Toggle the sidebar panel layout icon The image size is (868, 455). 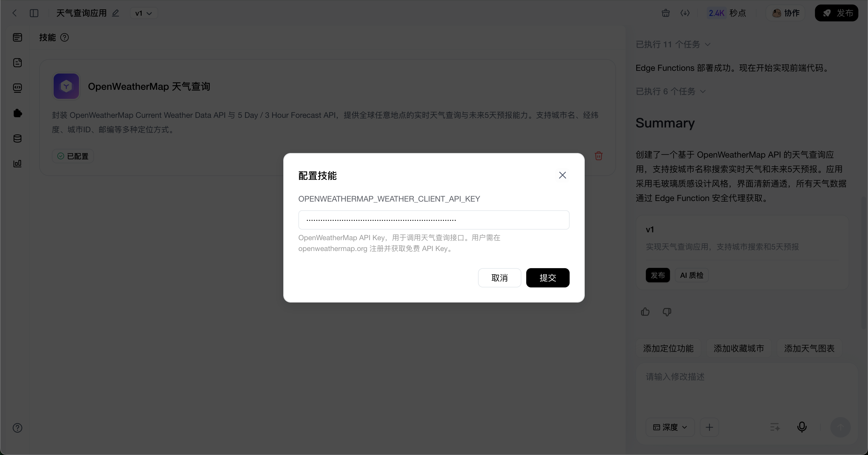click(34, 13)
